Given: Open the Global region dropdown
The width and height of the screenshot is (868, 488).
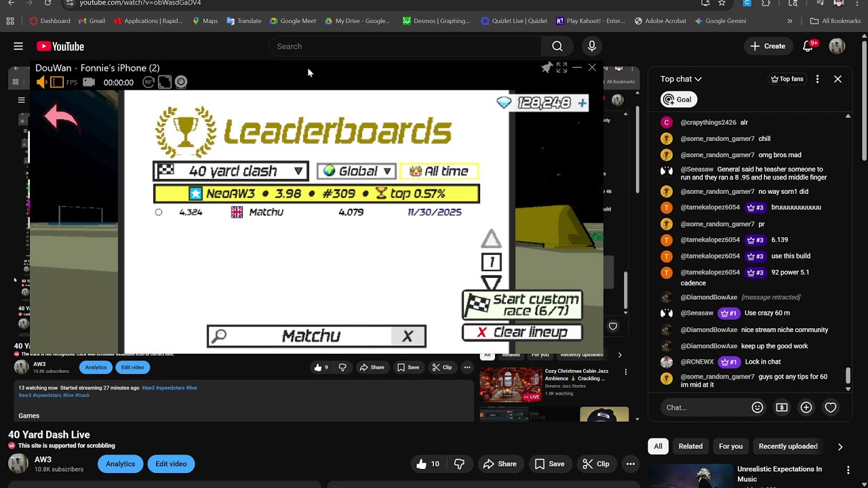Looking at the screenshot, I should [357, 171].
